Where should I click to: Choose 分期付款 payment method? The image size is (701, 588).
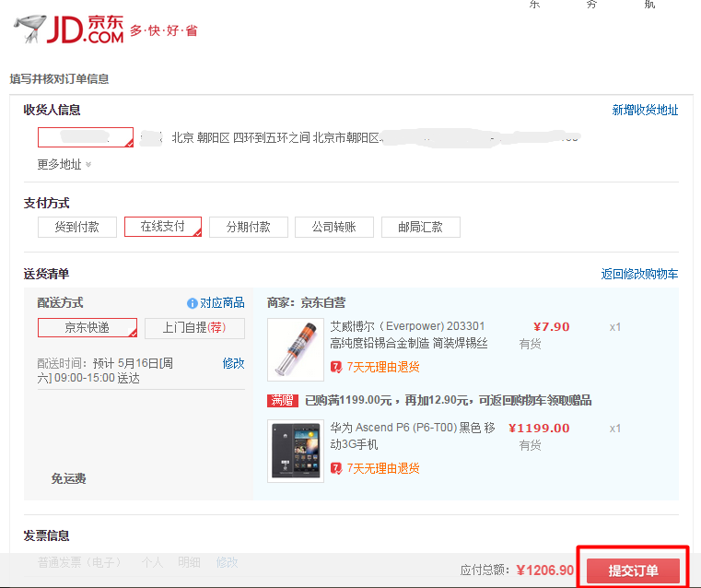coord(248,227)
